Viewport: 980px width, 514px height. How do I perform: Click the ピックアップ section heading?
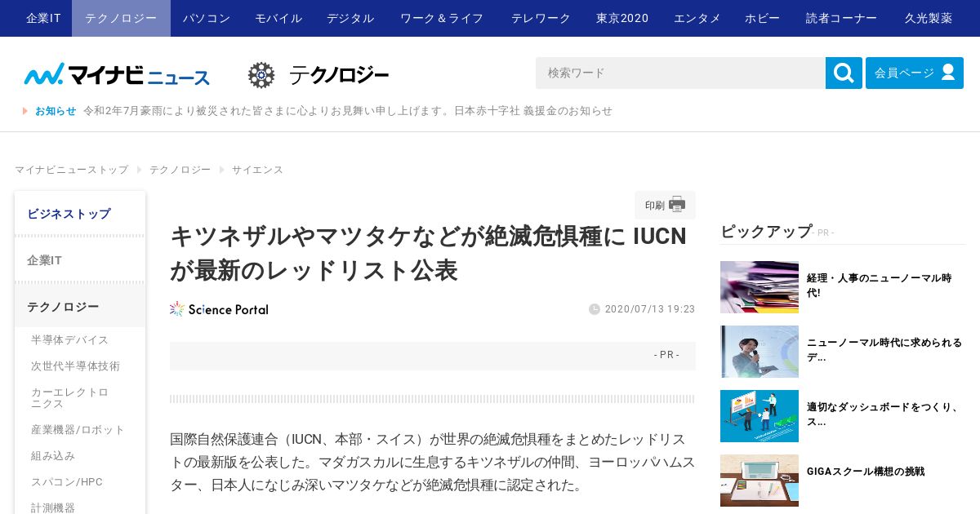766,231
